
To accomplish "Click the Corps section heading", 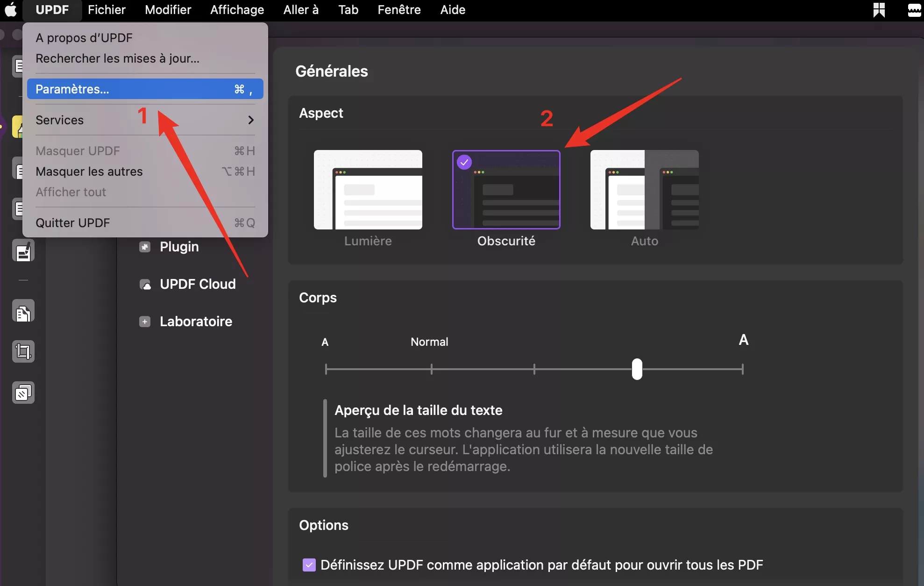I will point(318,298).
